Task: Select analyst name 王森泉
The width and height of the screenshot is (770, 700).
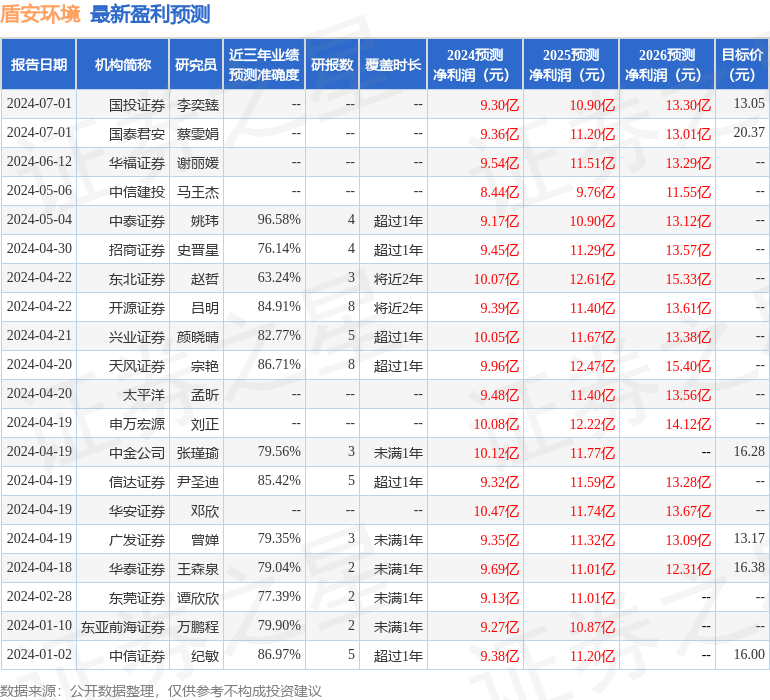Action: pyautogui.click(x=198, y=569)
